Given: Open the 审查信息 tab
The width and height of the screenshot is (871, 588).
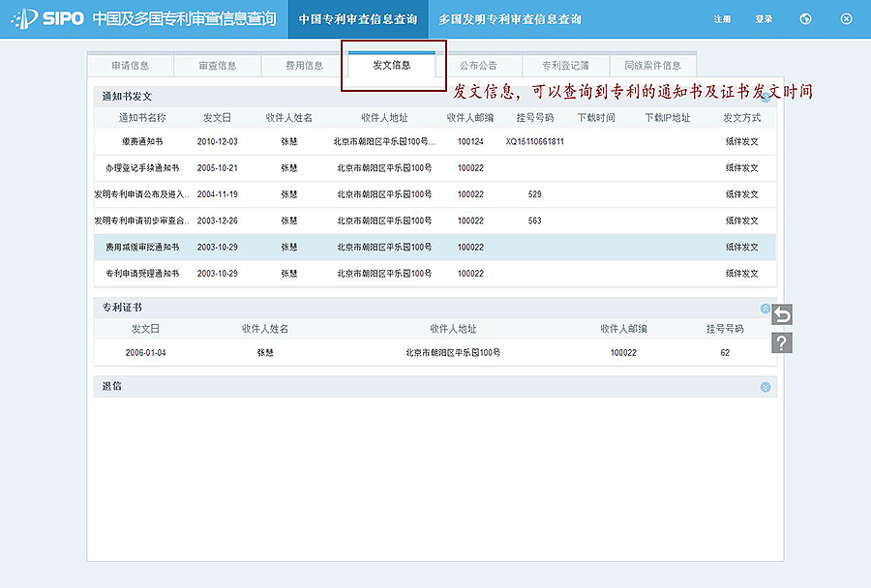Looking at the screenshot, I should [x=218, y=66].
